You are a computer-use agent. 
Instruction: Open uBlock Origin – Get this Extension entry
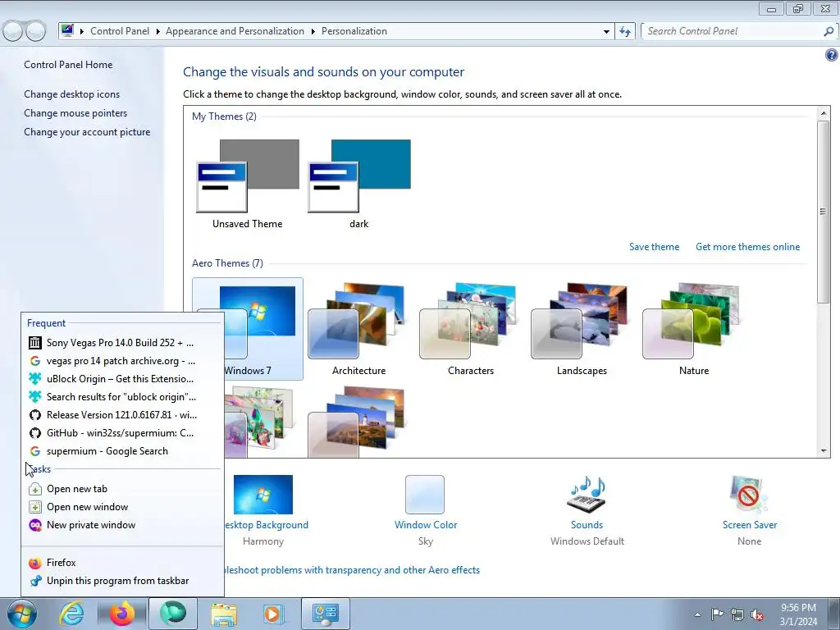pos(123,379)
